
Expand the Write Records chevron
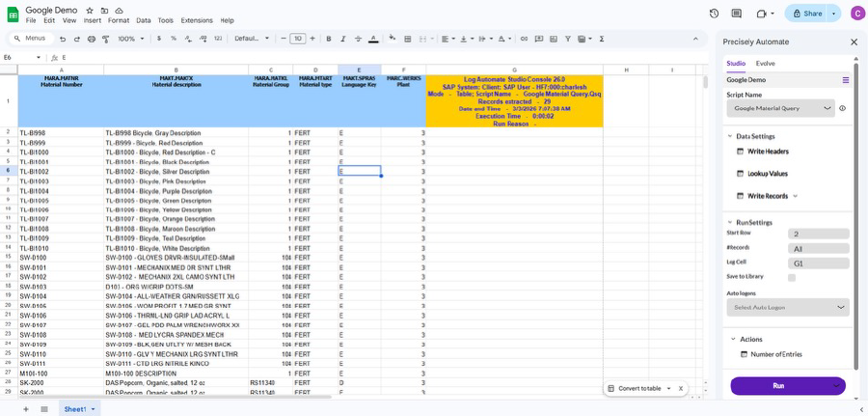tap(796, 196)
